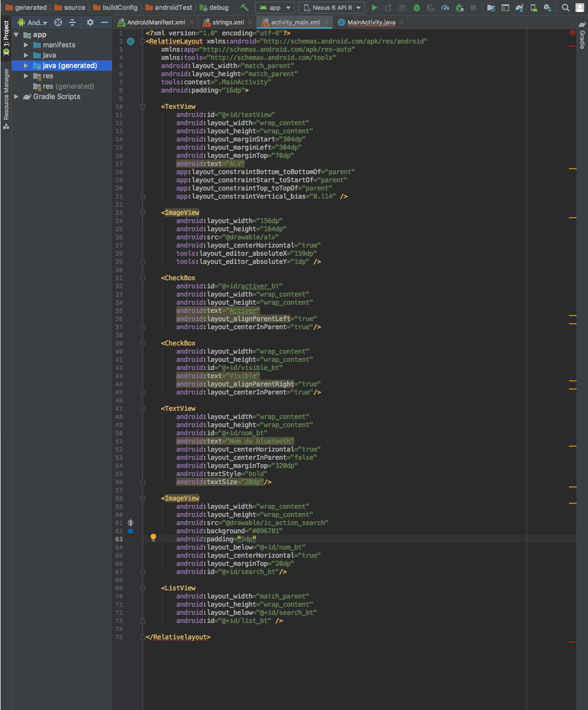Click the "@drawable/ic_action_search" value on line 61
The image size is (588, 710).
click(x=275, y=523)
